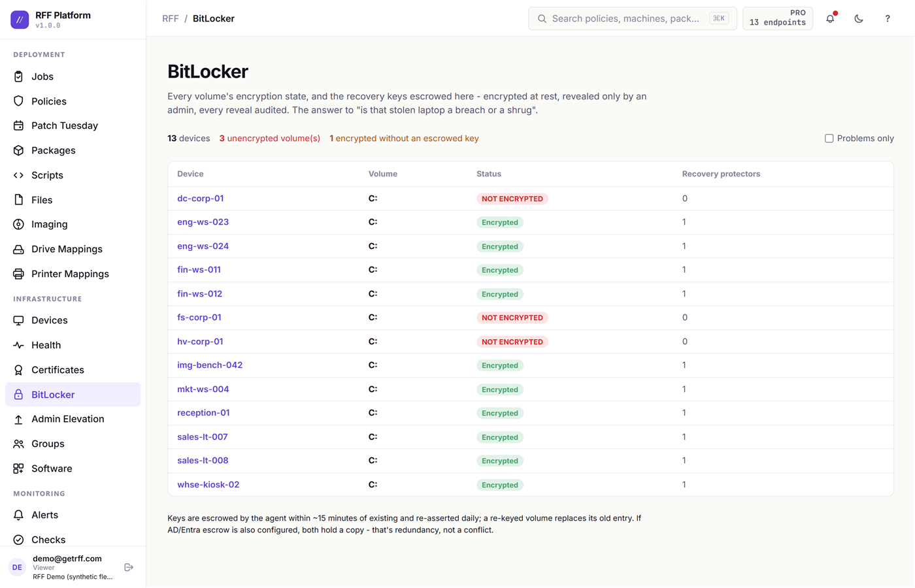Click the Health pulse icon in sidebar
The image size is (915, 588).
click(18, 345)
